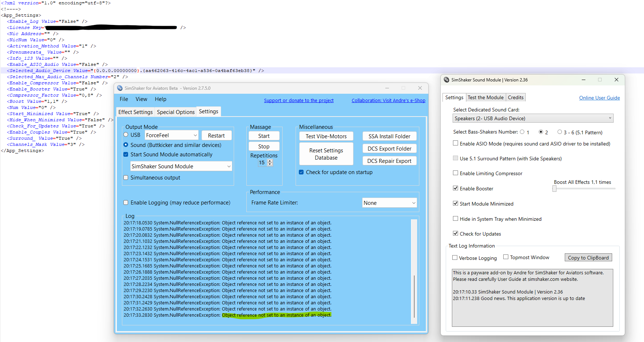The height and width of the screenshot is (342, 644).
Task: Minimize the SimShaker Sound Module window
Action: [x=584, y=80]
